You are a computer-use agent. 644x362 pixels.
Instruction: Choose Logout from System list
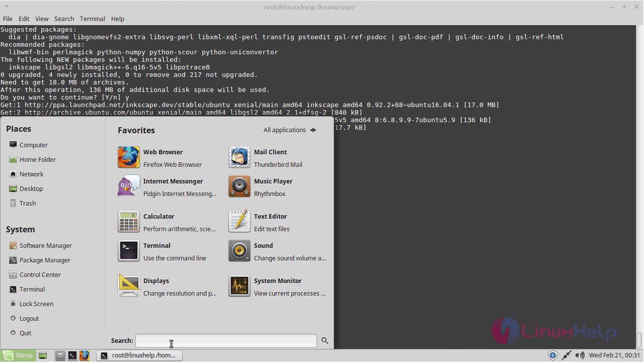pos(24,318)
